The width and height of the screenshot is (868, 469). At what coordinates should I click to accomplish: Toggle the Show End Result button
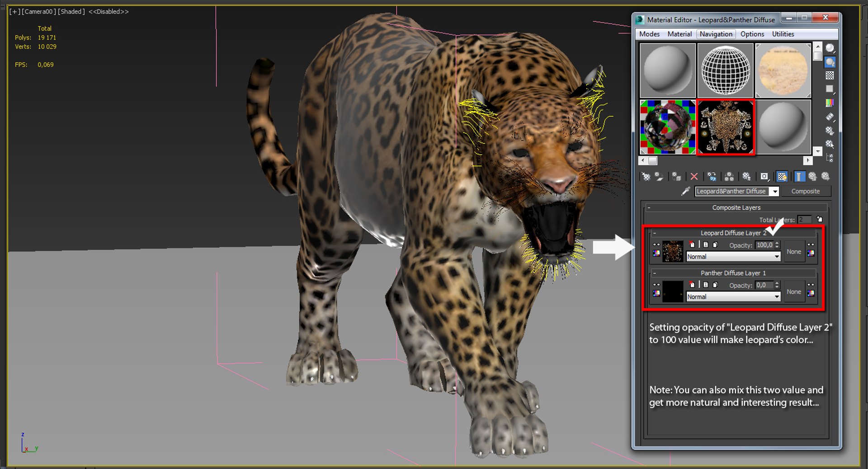point(800,177)
